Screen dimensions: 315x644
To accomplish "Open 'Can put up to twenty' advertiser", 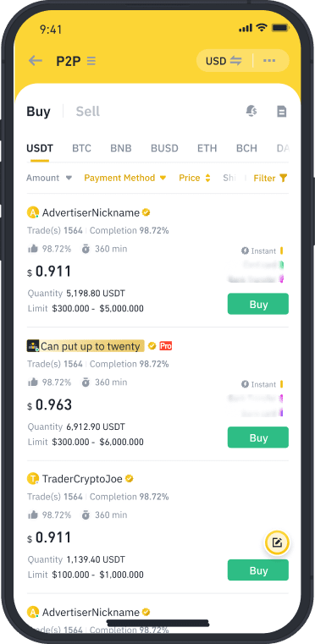I will point(90,346).
